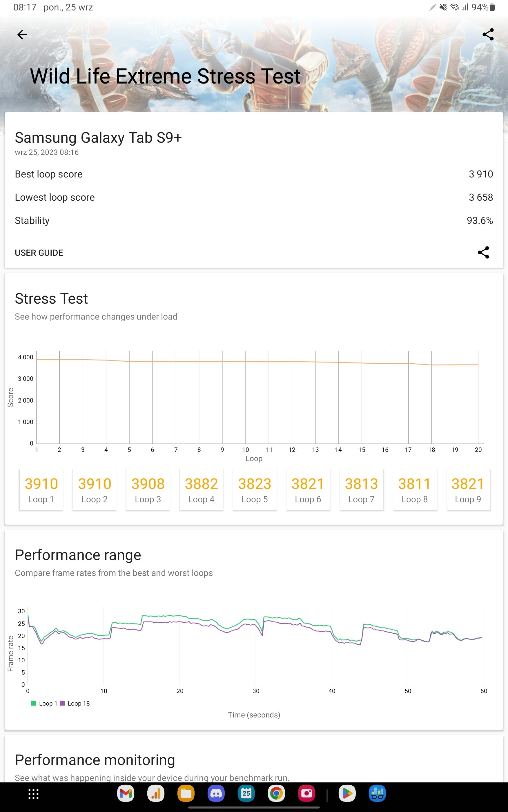Open the blue glasses benchmark app
The image size is (508, 812).
tap(377, 793)
